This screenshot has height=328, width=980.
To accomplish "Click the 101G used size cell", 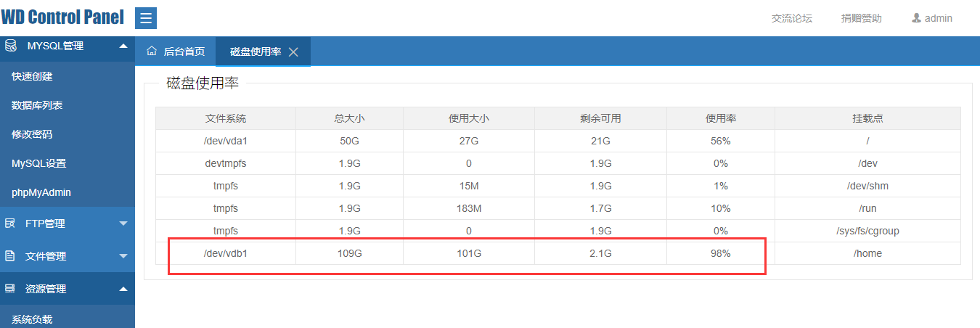I will pyautogui.click(x=469, y=253).
